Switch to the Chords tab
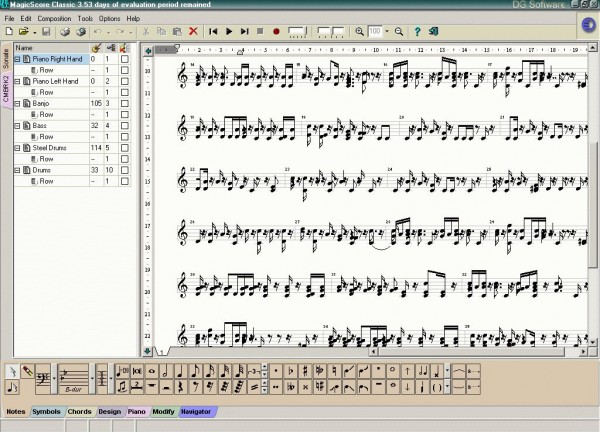Viewport: 600px width, 432px height. (80, 411)
